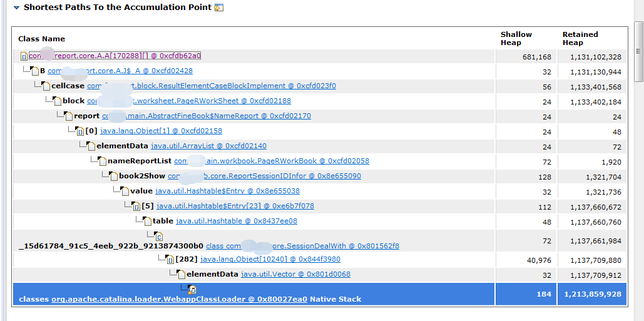Viewport: 644px width, 321px height.
Task: Click the class icon above the SessionDealWith row
Action: click(x=160, y=237)
